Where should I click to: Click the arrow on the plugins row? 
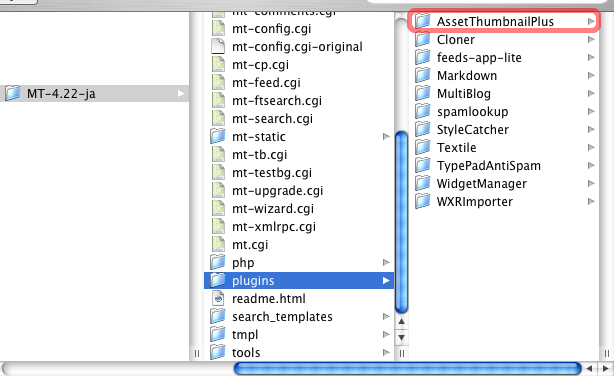(386, 280)
